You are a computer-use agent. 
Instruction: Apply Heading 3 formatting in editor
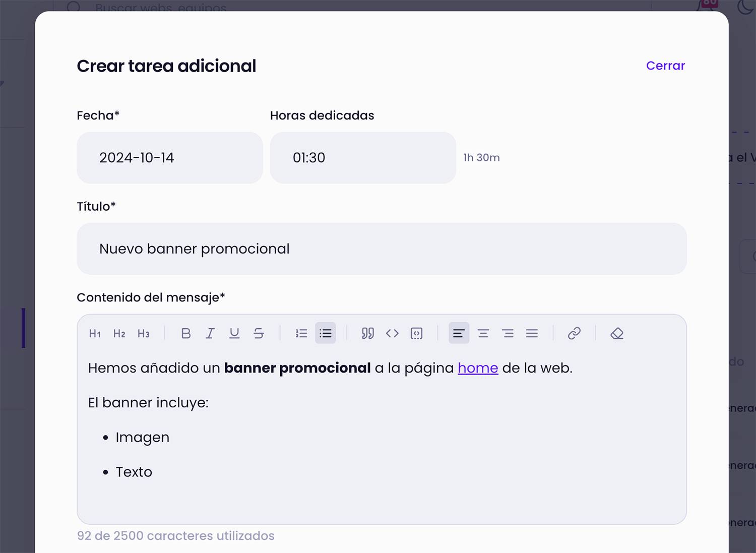coord(144,333)
